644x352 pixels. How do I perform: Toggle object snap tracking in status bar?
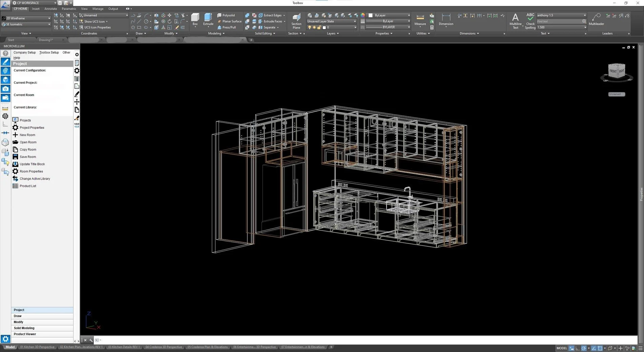[594, 348]
